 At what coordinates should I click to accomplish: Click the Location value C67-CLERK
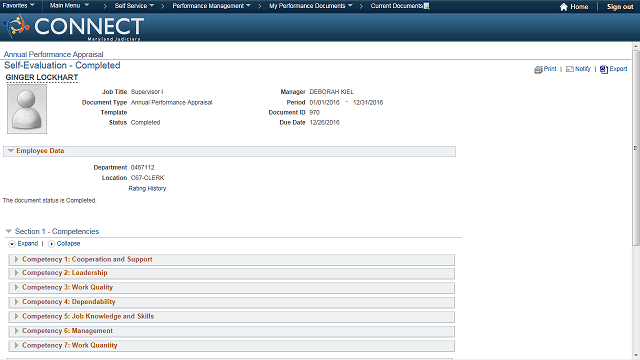[147, 178]
